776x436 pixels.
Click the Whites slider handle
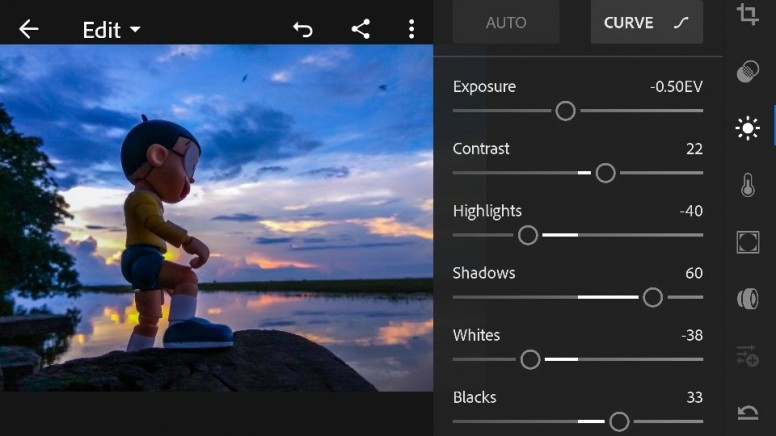click(x=530, y=360)
